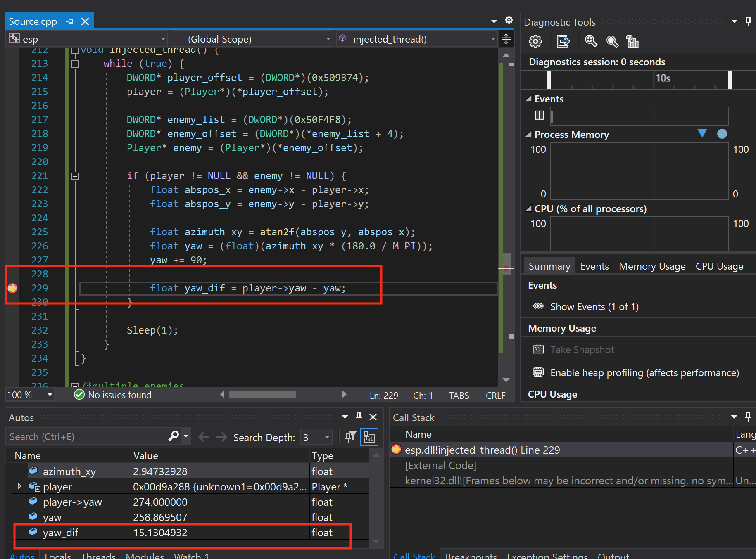The image size is (756, 559).
Task: Click the Autos filter icon
Action: [x=350, y=437]
